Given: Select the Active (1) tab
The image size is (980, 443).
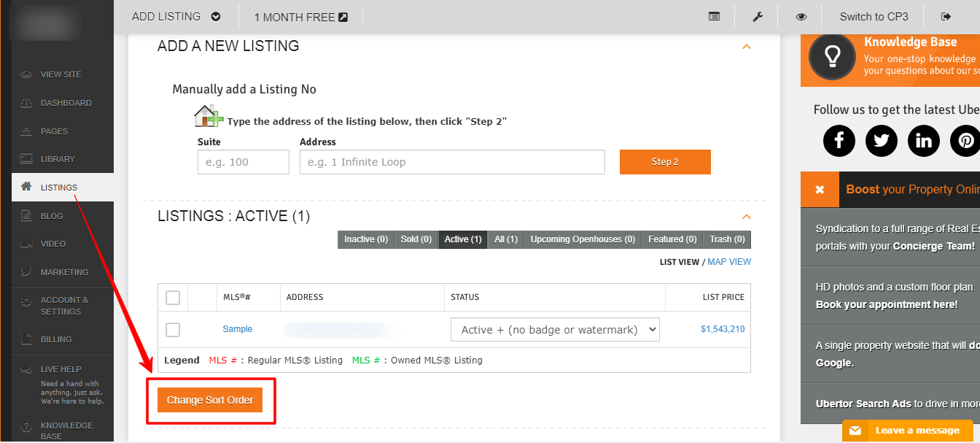Looking at the screenshot, I should pos(463,239).
